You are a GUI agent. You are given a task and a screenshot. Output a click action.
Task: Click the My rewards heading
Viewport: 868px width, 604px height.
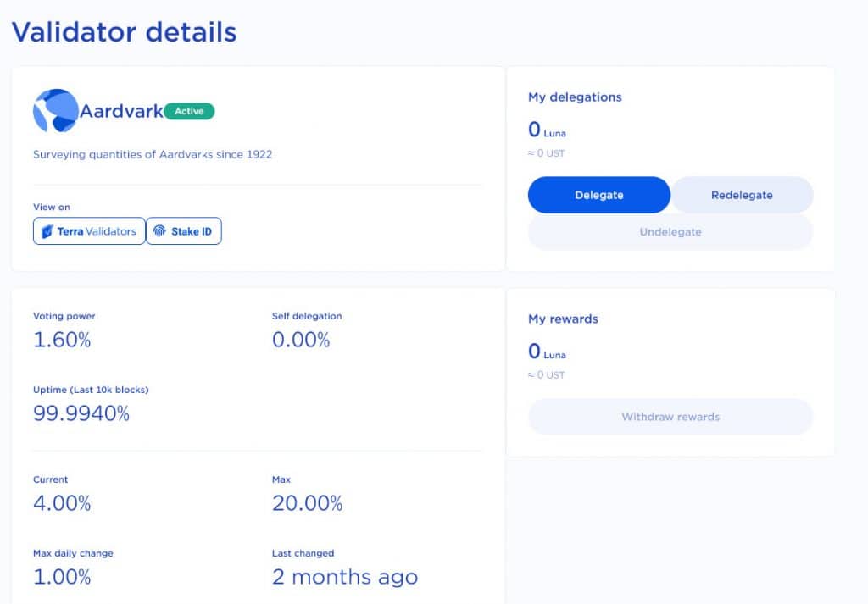563,319
